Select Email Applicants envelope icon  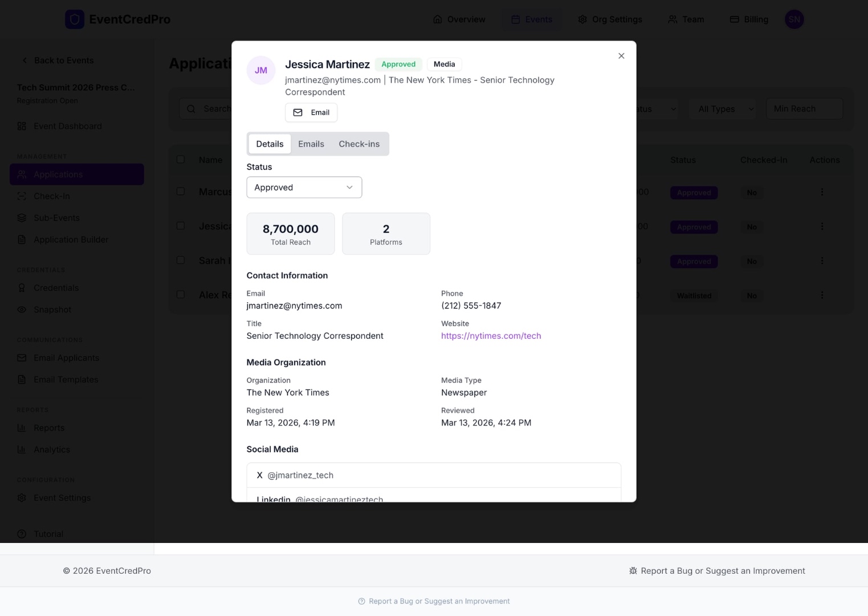point(22,358)
